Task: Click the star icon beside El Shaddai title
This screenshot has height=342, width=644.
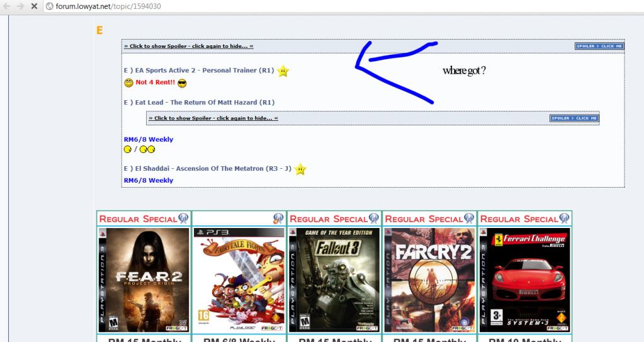Action: [300, 169]
